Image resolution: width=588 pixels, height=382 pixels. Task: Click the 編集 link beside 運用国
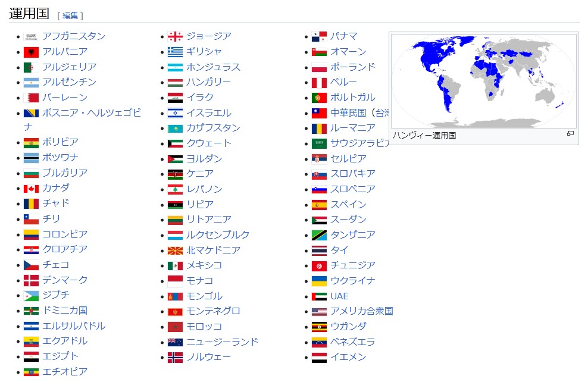click(70, 16)
